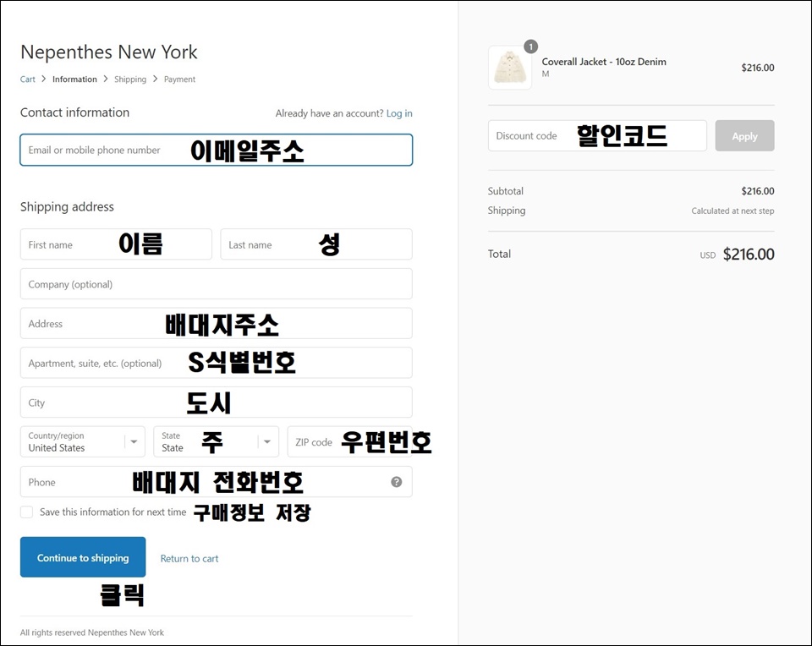Open the Coverall Jacket product thumbnail

(510, 68)
